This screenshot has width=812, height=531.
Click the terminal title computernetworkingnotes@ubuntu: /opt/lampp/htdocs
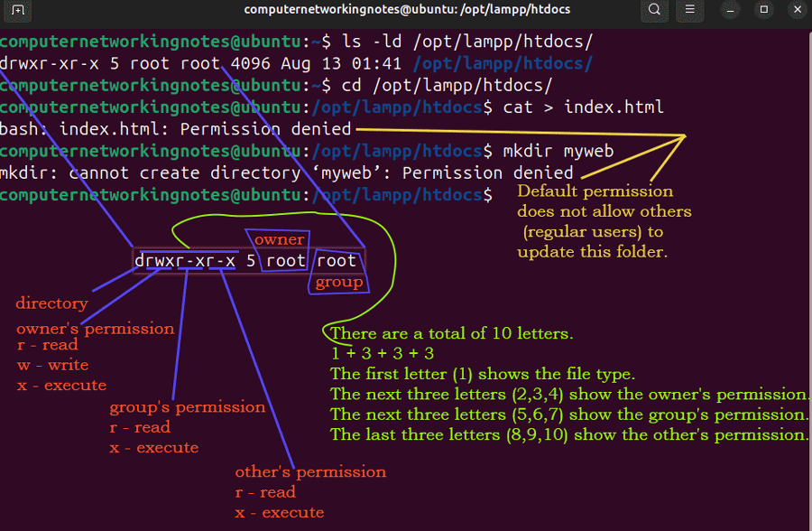407,10
